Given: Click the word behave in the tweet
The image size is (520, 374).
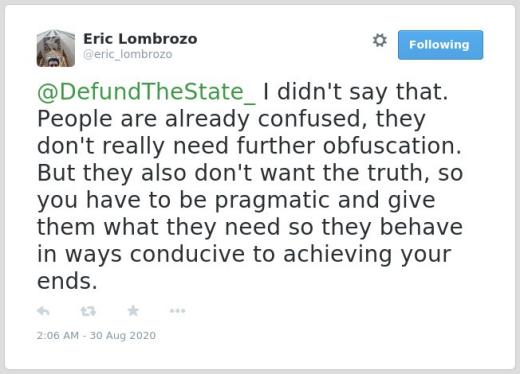Looking at the screenshot, I should coord(421,227).
